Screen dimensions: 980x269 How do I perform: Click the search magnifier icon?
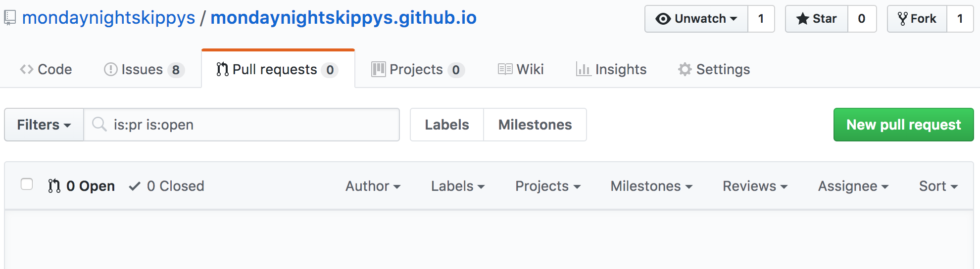click(99, 124)
